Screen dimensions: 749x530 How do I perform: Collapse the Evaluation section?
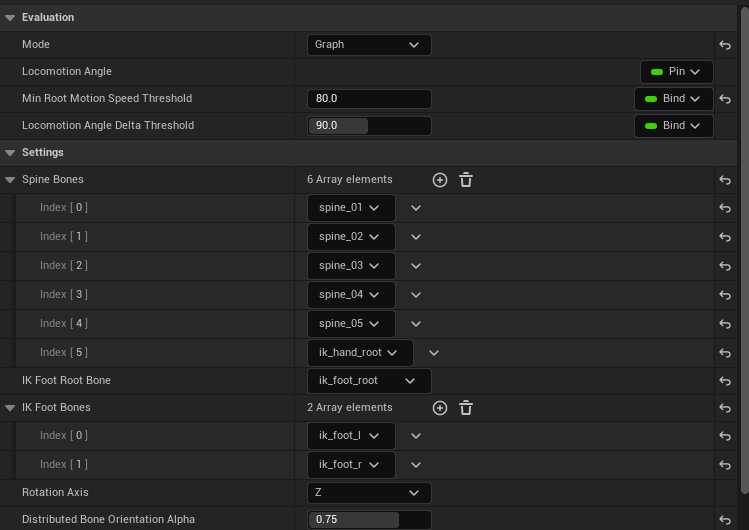10,17
